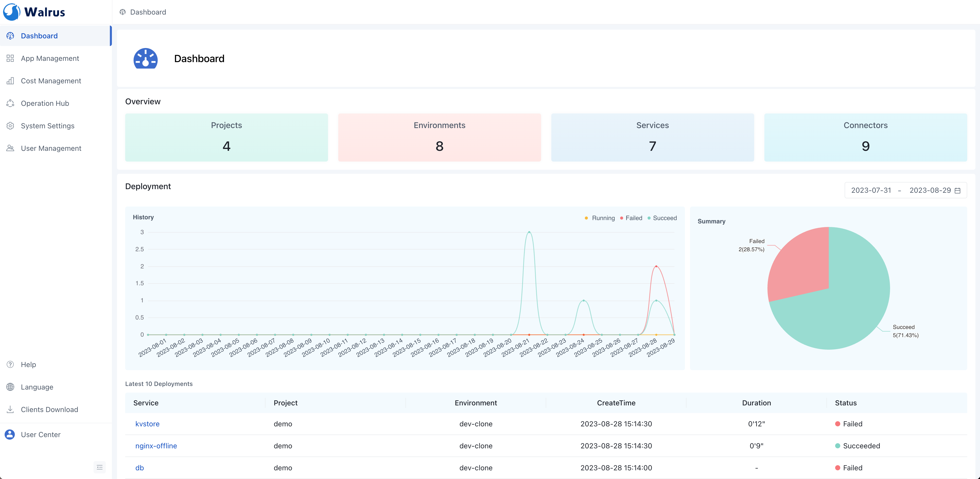Open the Language menu in the sidebar
Viewport: 980px width, 479px height.
[x=37, y=387]
